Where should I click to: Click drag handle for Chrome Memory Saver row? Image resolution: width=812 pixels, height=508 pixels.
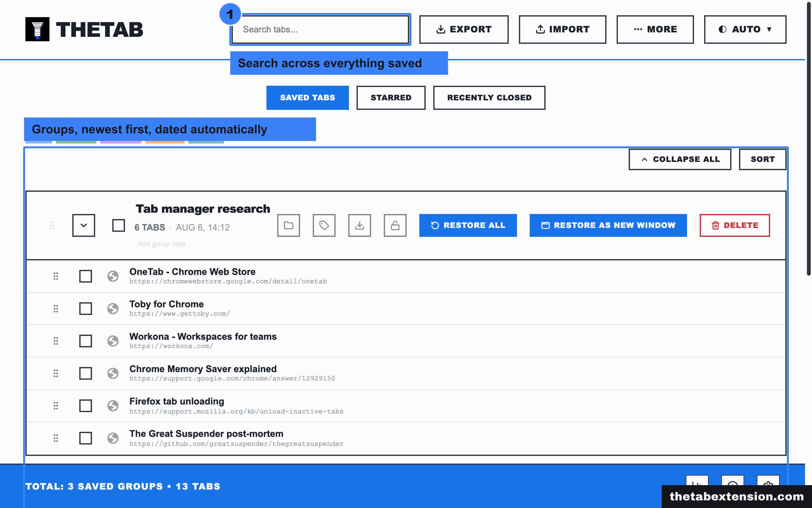click(x=56, y=373)
